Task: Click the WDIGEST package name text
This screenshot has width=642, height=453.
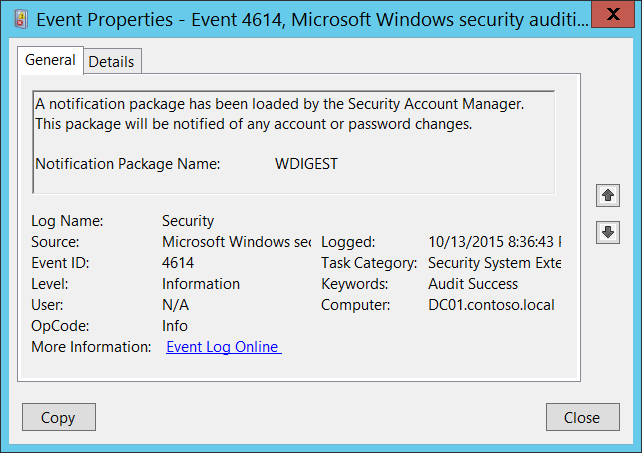Action: (306, 164)
